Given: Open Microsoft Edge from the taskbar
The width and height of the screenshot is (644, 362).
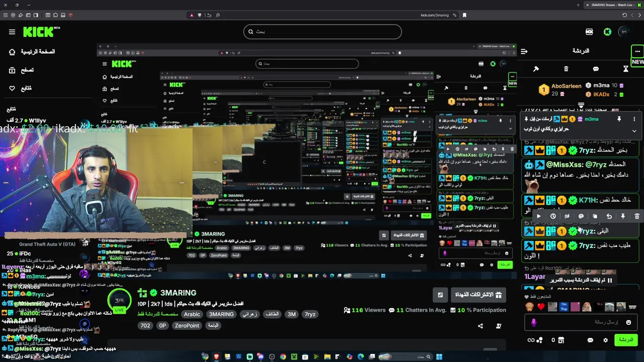Looking at the screenshot, I should click(x=361, y=357).
